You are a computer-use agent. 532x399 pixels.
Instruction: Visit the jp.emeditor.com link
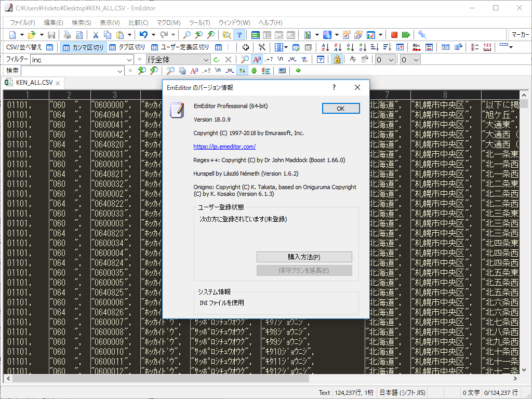click(x=224, y=147)
